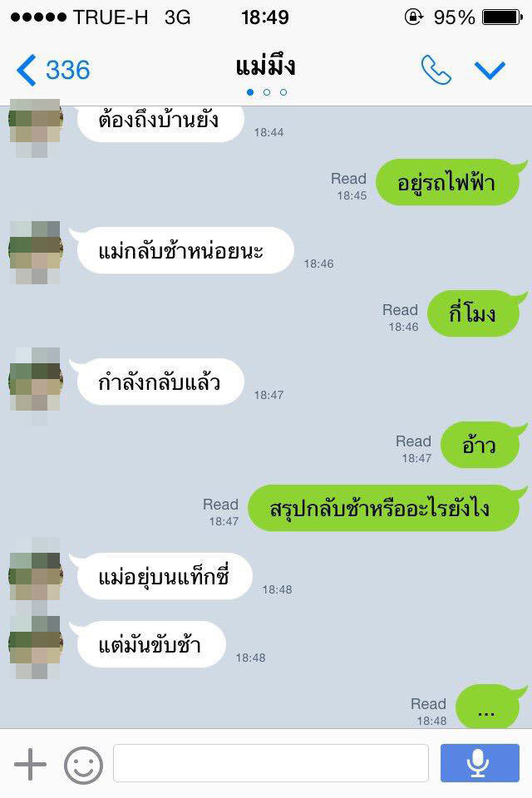Image resolution: width=532 pixels, height=798 pixels.
Task: Open avatar beside กำลังกลับแล้ว message
Action: (x=36, y=382)
